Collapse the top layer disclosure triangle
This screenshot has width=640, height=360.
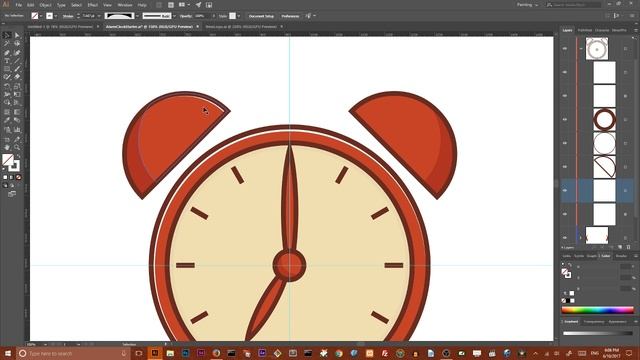click(x=581, y=49)
